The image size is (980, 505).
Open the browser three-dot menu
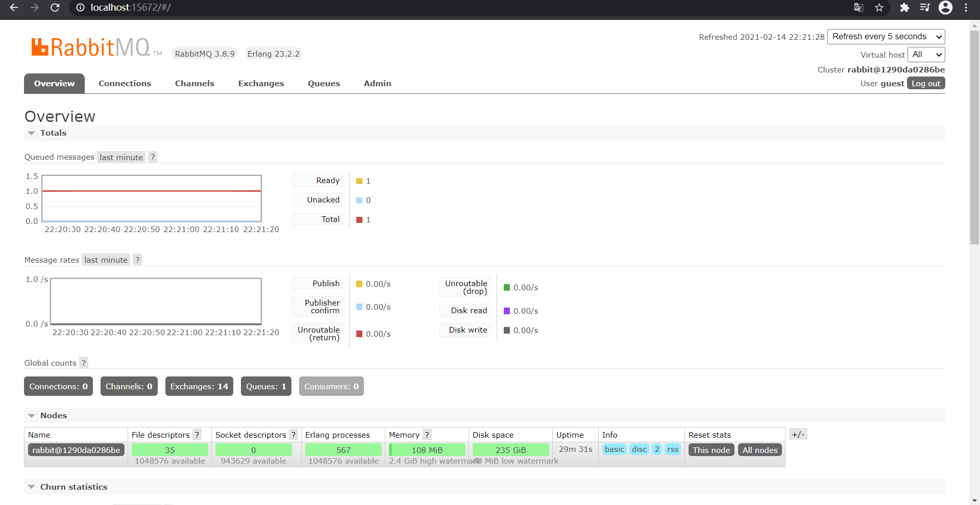tap(966, 8)
